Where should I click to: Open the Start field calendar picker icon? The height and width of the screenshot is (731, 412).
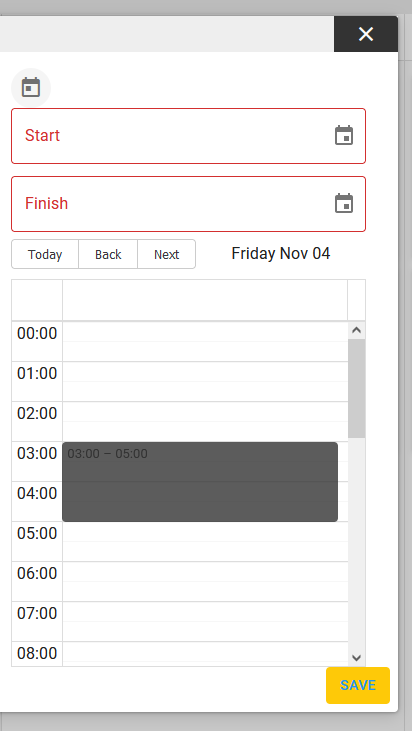[344, 136]
